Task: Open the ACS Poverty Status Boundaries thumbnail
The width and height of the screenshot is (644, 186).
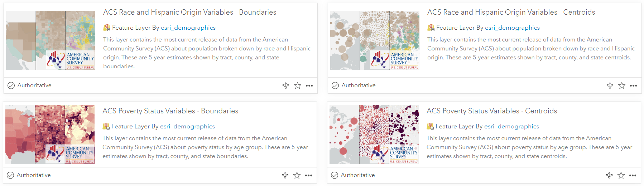Action: (50, 134)
